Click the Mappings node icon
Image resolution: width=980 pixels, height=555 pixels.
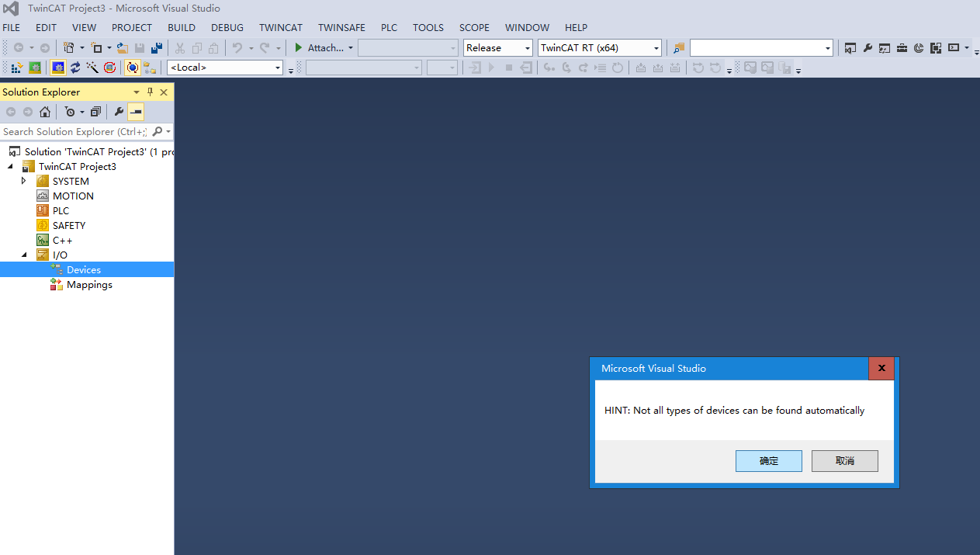(57, 285)
